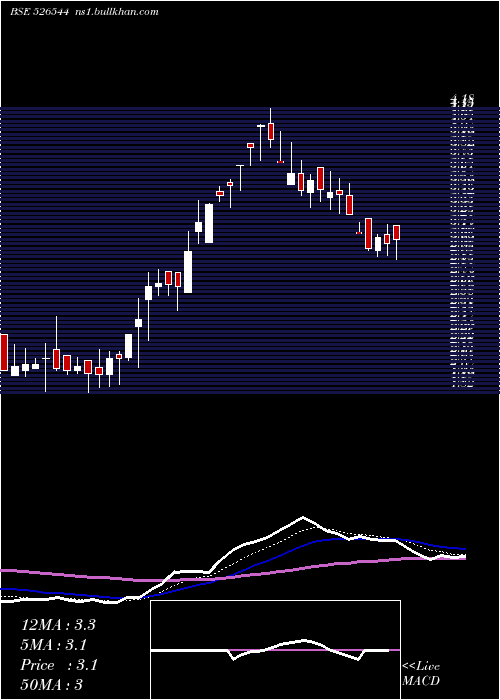Click the 50MA : 3 value
The image size is (500, 700).
[51, 684]
